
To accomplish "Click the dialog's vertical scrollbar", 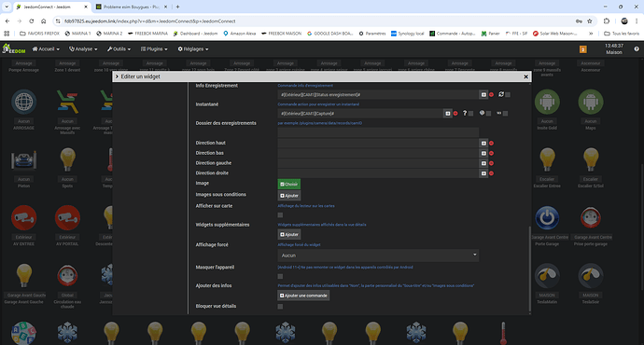I will point(529,269).
